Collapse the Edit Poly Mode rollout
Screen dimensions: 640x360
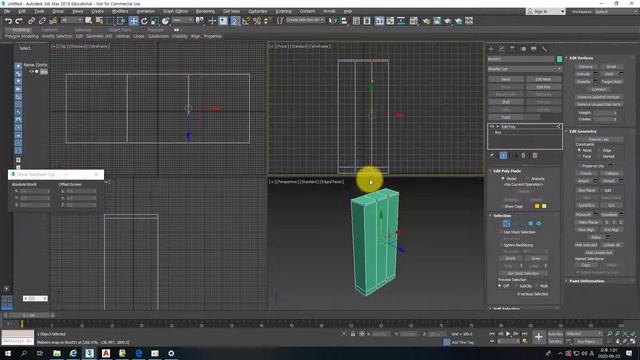507,171
